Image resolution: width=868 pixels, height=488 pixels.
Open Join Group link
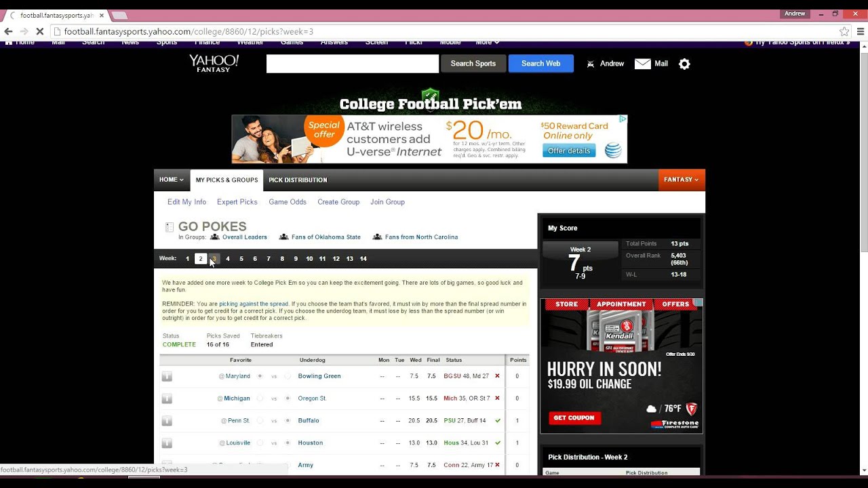[387, 202]
